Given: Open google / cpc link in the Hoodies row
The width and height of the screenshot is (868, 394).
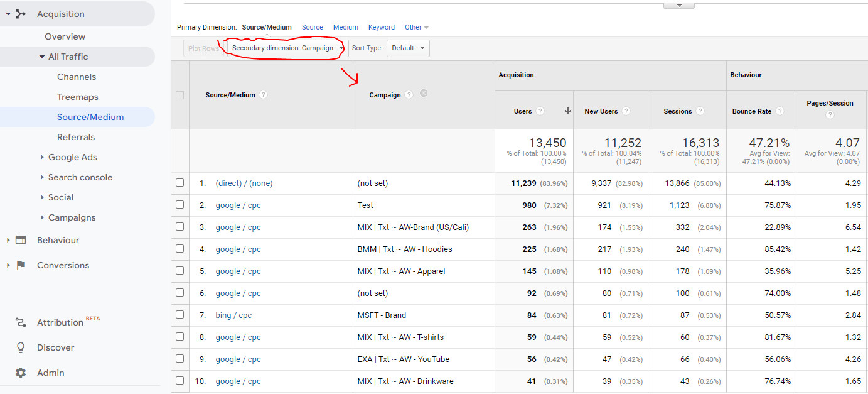Looking at the screenshot, I should point(238,249).
